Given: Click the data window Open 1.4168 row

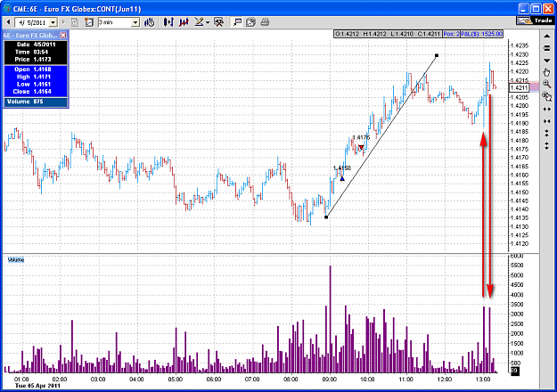Looking at the screenshot, I should point(36,69).
